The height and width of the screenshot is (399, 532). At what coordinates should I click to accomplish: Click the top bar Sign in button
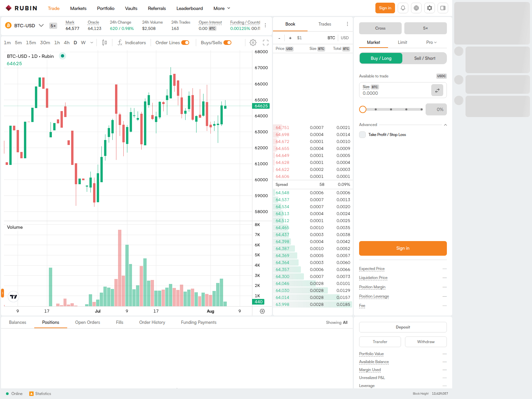coord(385,8)
